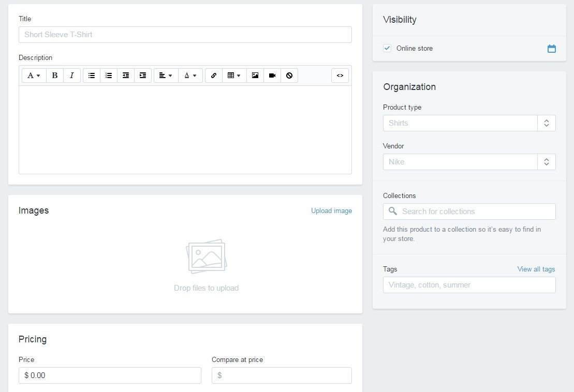
Task: Click the Tags input field
Action: [469, 285]
